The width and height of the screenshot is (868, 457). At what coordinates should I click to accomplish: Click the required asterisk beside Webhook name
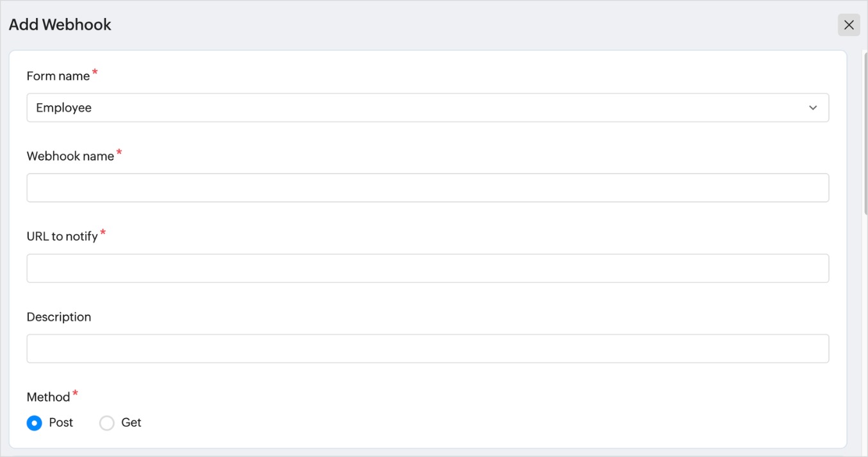(x=119, y=153)
